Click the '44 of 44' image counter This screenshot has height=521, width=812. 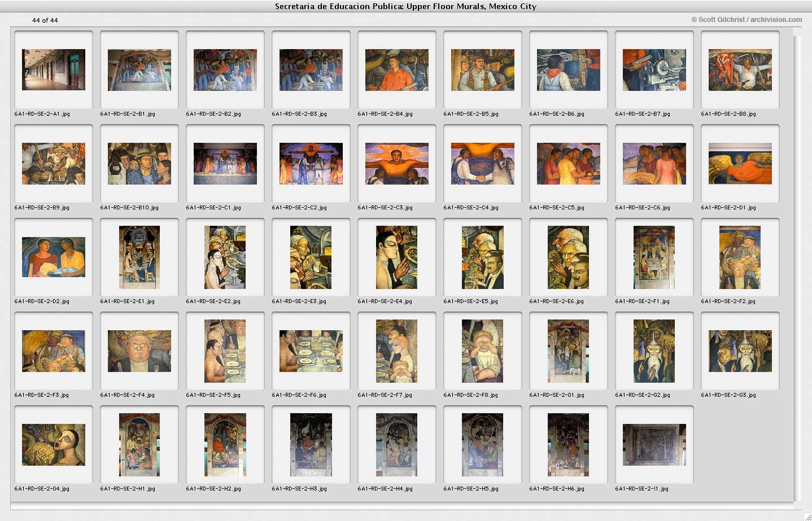45,20
